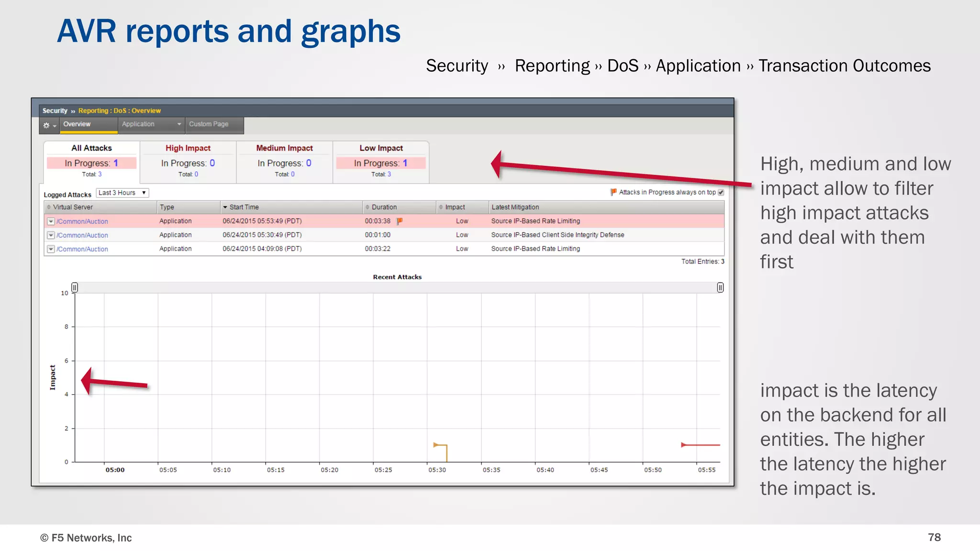Click duration value 00:03:22
This screenshot has width=980, height=551.
click(378, 249)
